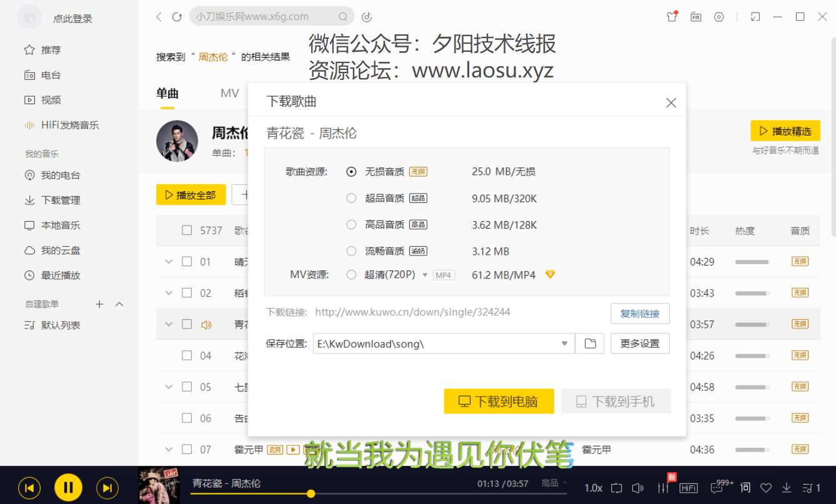Click the 播放全部 button
836x504 pixels.
(191, 195)
